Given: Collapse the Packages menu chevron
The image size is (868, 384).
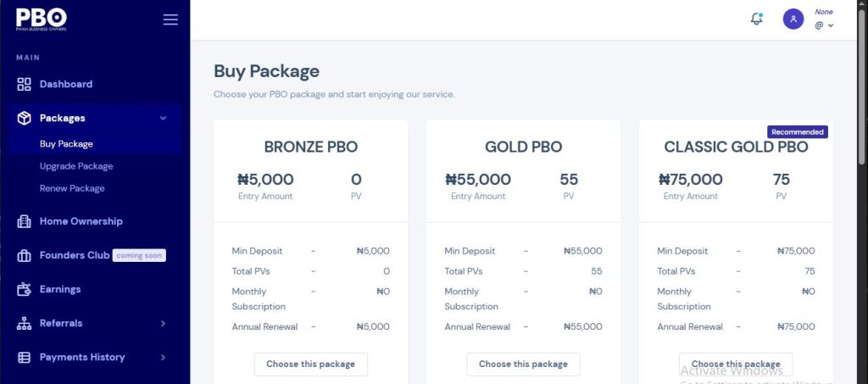Looking at the screenshot, I should pos(163,118).
